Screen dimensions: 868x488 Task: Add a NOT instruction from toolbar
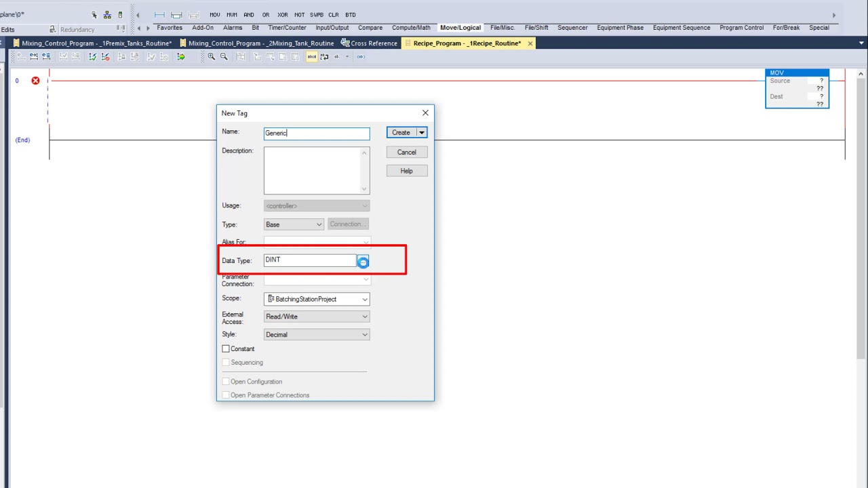tap(299, 14)
